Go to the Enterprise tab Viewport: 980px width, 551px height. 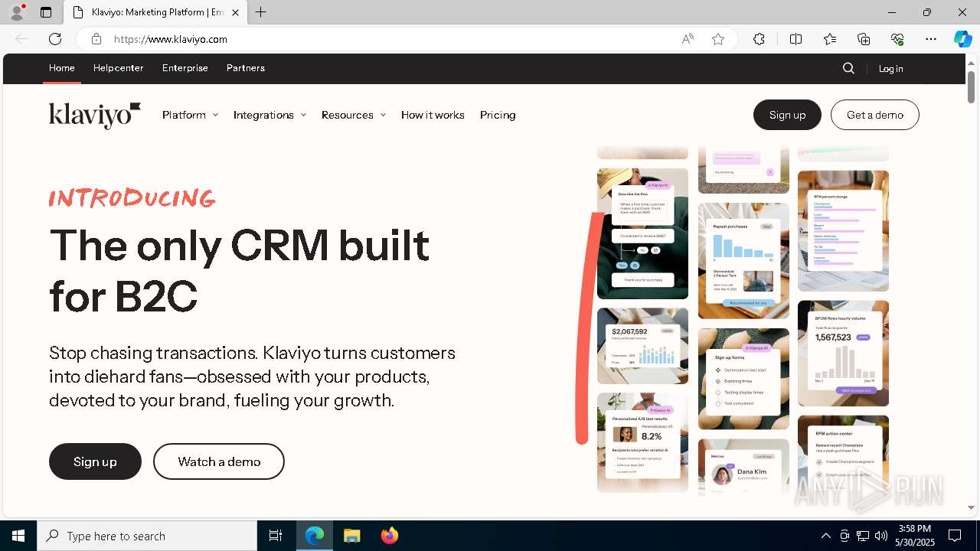[x=185, y=68]
